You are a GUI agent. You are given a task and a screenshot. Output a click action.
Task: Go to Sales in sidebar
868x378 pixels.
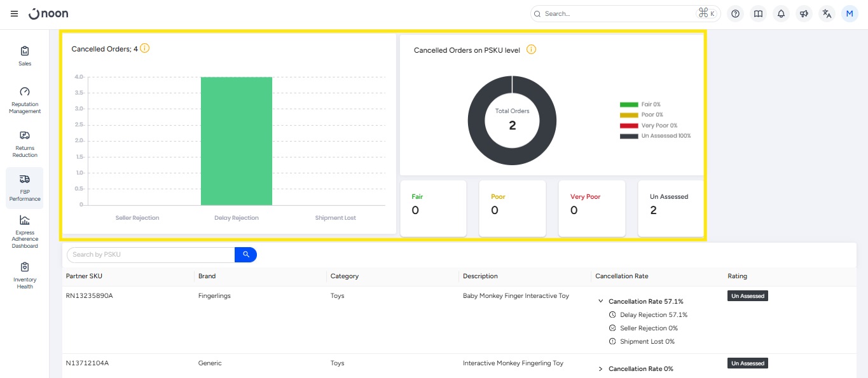click(x=25, y=56)
